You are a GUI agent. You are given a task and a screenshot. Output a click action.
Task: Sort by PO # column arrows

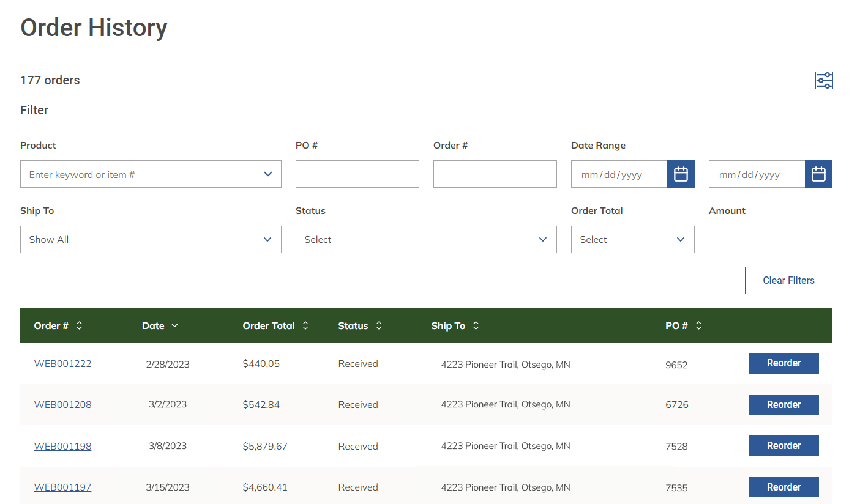pyautogui.click(x=698, y=326)
